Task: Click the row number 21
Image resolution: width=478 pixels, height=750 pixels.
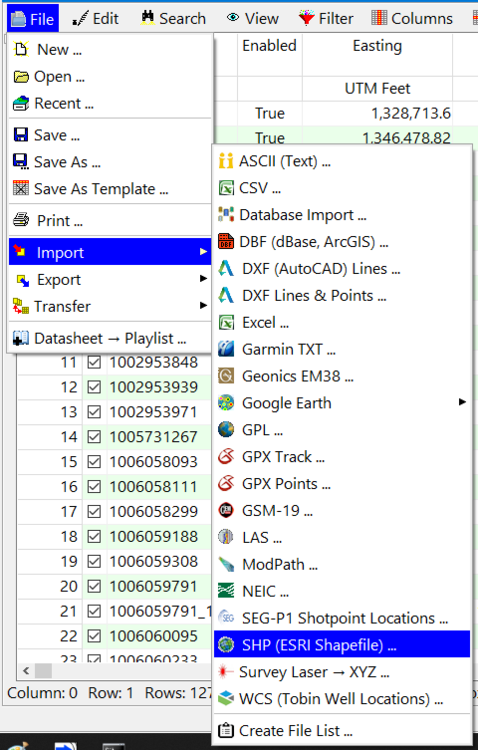Action: pos(68,611)
